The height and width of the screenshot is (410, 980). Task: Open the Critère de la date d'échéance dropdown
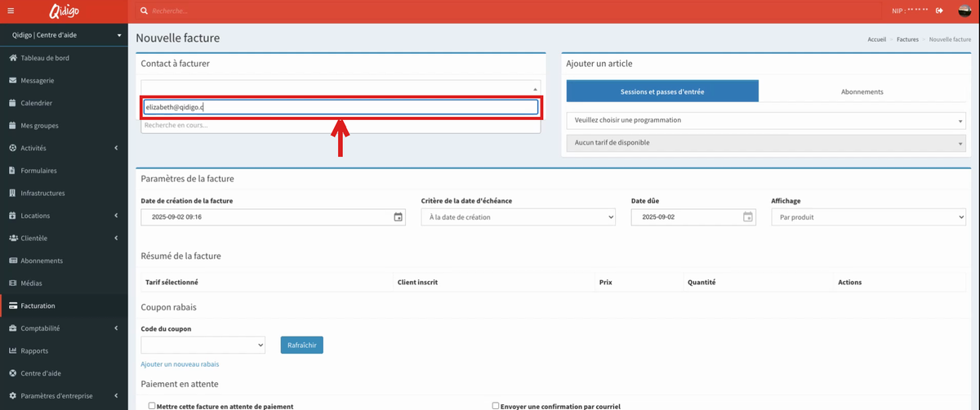click(x=519, y=217)
